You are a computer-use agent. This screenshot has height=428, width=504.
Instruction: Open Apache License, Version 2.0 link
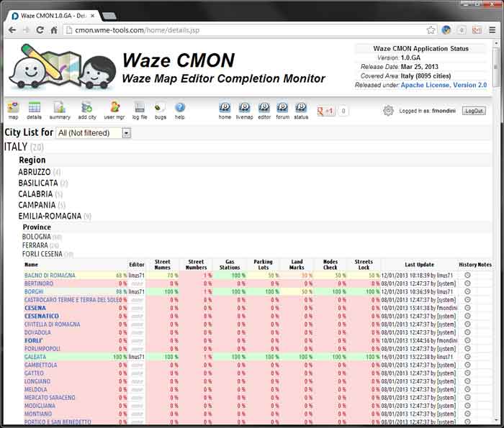pos(444,85)
